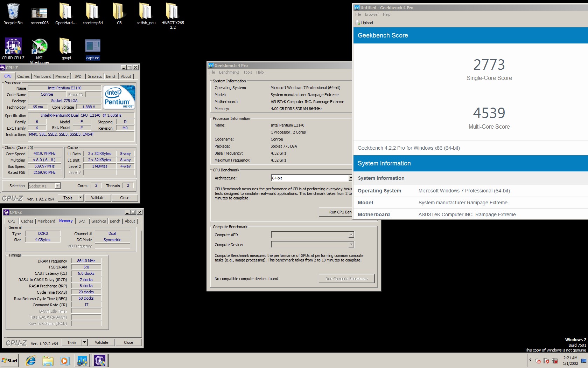
Task: Launch CPUID CPU-Z desktop shortcut
Action: click(x=13, y=49)
